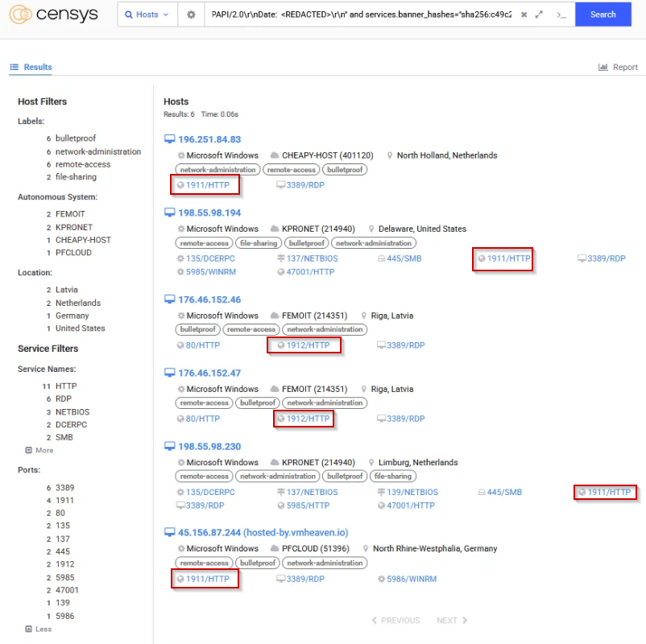
Task: Click monitor icon beside 196.251.84.83
Action: coord(169,139)
